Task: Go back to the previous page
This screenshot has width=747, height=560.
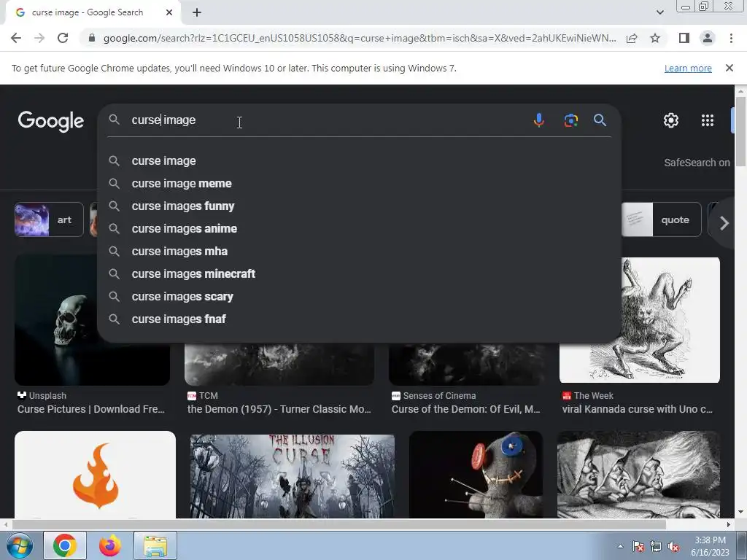Action: tap(16, 38)
